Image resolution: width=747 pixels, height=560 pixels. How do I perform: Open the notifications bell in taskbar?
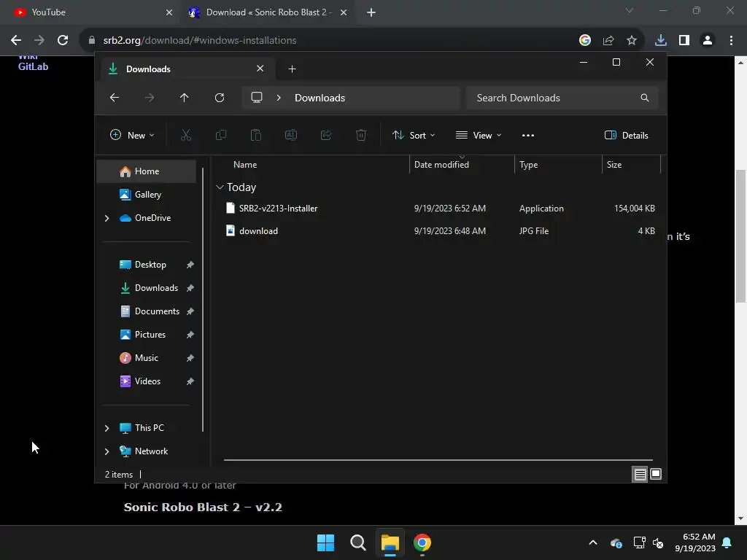[x=727, y=542]
